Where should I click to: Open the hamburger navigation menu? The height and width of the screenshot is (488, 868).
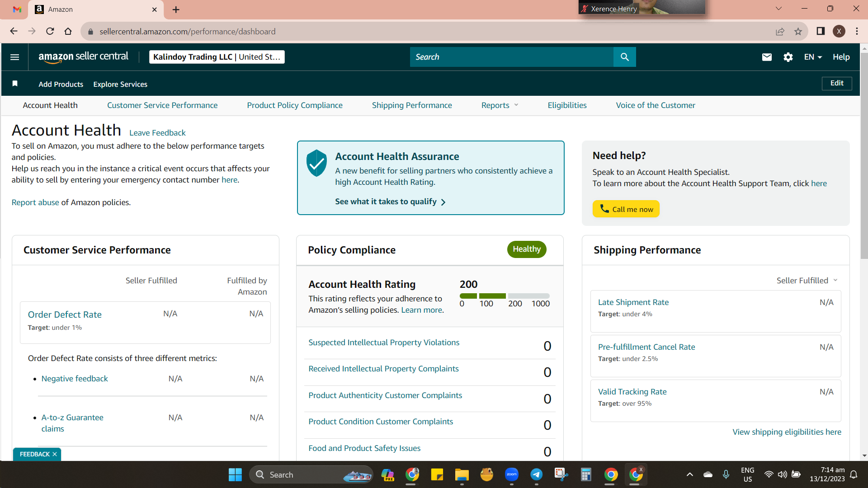point(14,57)
